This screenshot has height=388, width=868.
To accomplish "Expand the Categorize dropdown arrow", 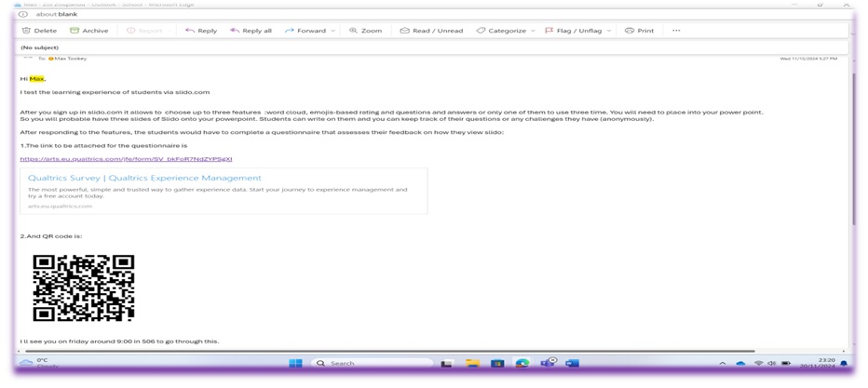I will (533, 31).
